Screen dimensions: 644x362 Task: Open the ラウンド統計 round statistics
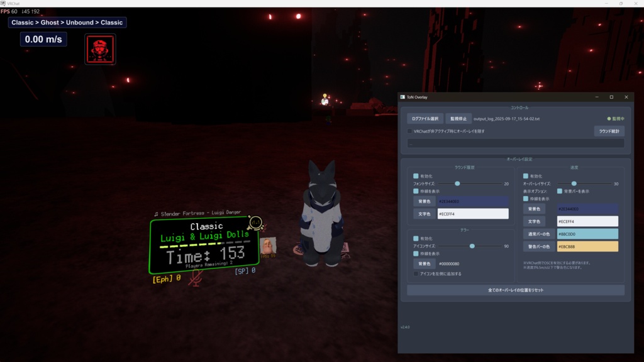point(609,130)
